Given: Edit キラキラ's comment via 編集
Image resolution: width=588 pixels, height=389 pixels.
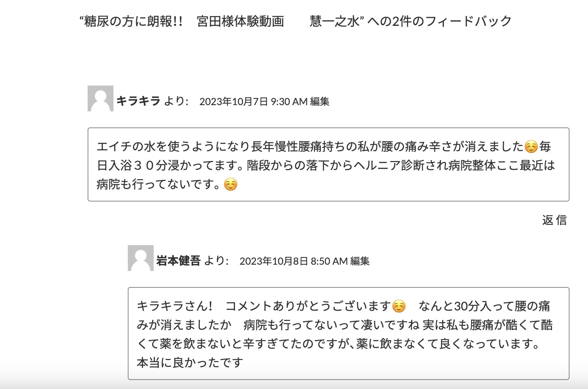Looking at the screenshot, I should point(320,102).
